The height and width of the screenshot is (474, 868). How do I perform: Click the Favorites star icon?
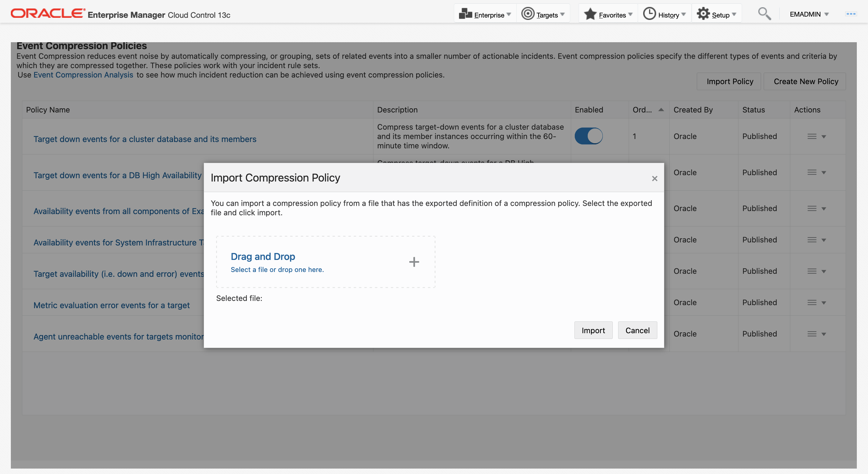[590, 14]
